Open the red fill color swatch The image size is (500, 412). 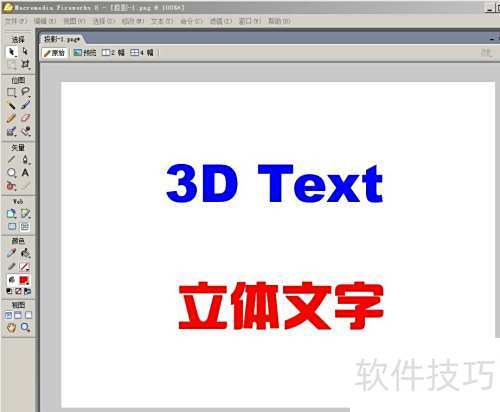point(24,280)
